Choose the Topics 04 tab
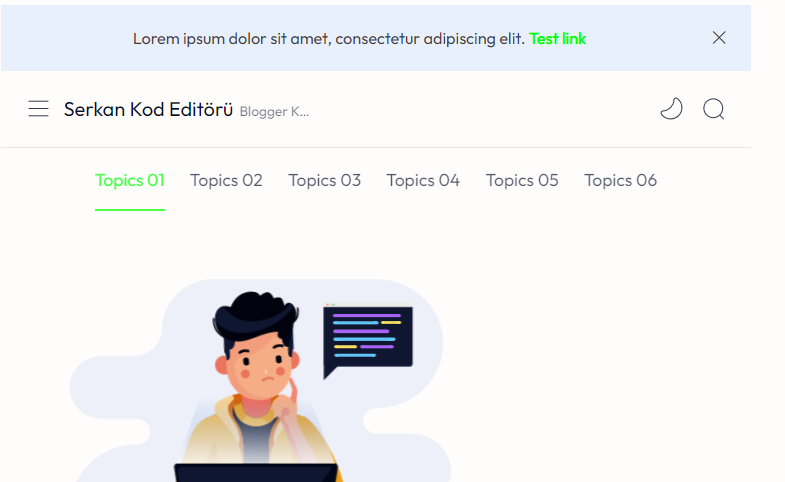 click(x=423, y=180)
